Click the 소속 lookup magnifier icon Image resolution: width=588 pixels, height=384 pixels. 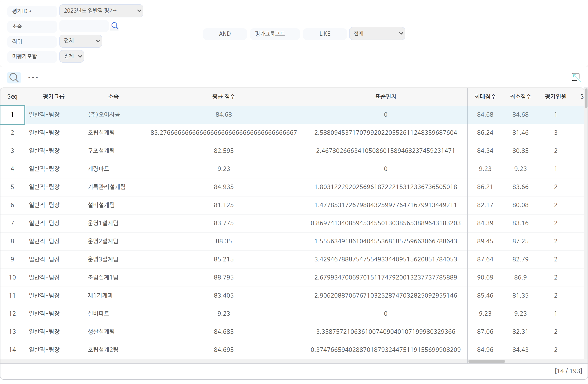click(115, 26)
